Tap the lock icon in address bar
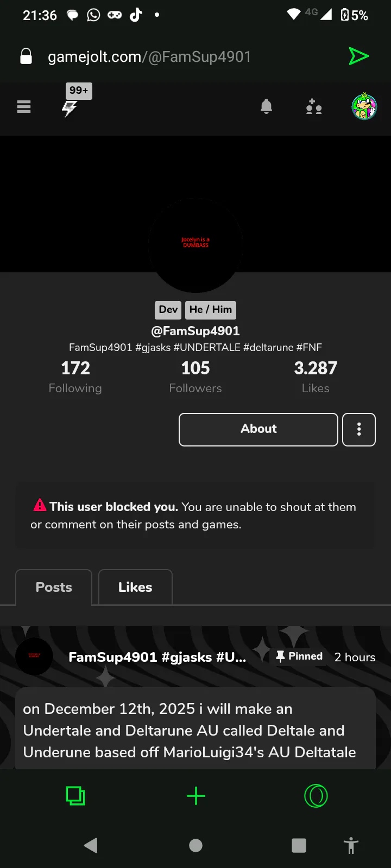Image resolution: width=391 pixels, height=868 pixels. (26, 56)
